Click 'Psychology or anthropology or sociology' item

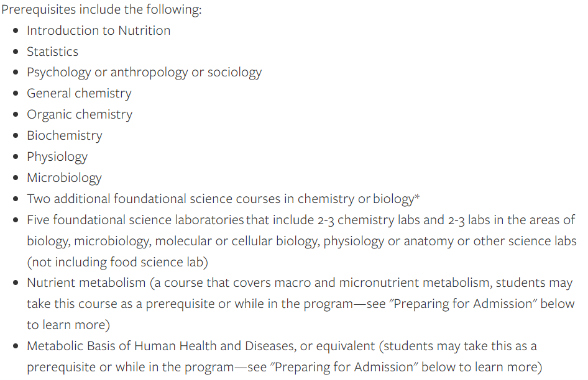pos(144,72)
